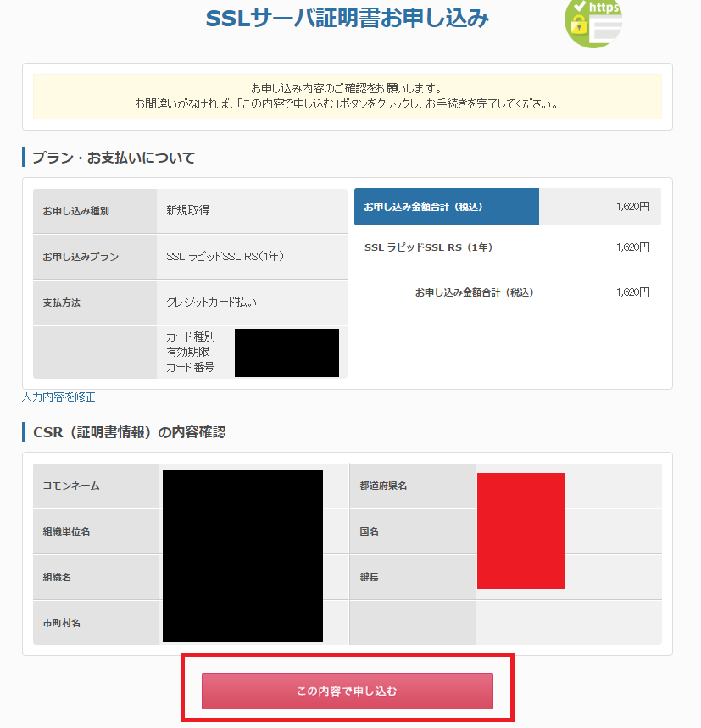
Task: Click the CSR(証明書情報)の内容確認 heading
Action: 129,432
